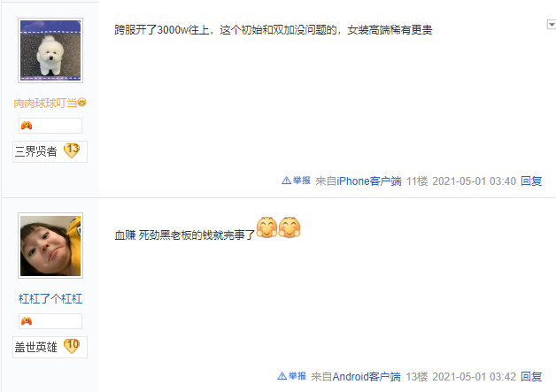Screen dimensions: 556x392
Task: Report the 13楼 post via 举报
Action: (292, 376)
